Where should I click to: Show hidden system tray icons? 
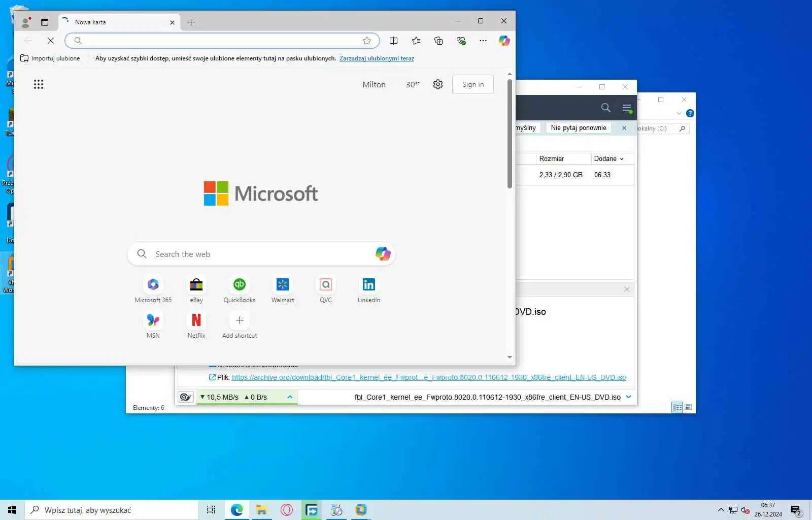coord(721,510)
